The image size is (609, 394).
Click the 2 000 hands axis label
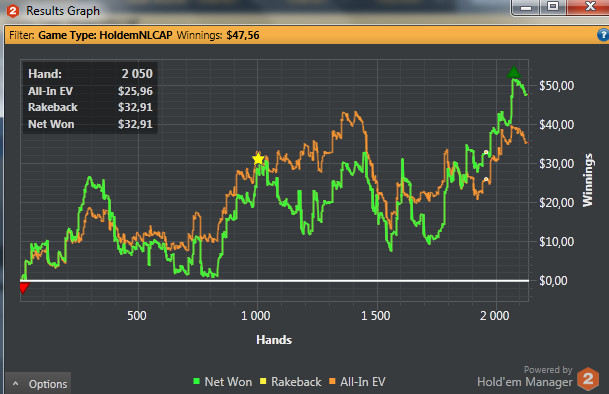[494, 316]
